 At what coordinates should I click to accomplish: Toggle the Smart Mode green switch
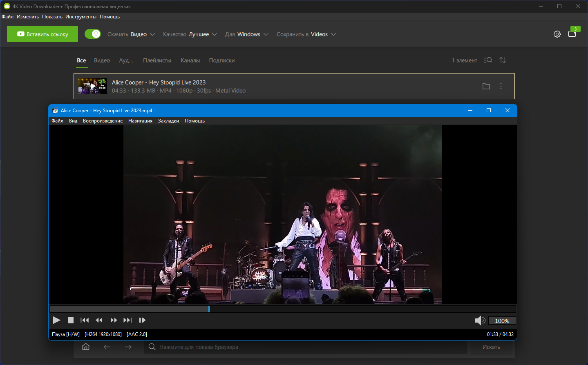pyautogui.click(x=93, y=34)
